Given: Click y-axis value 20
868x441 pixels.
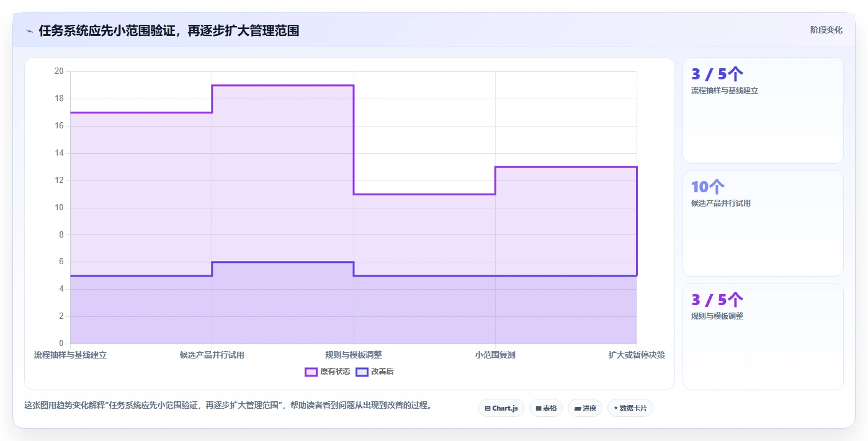Looking at the screenshot, I should (59, 71).
